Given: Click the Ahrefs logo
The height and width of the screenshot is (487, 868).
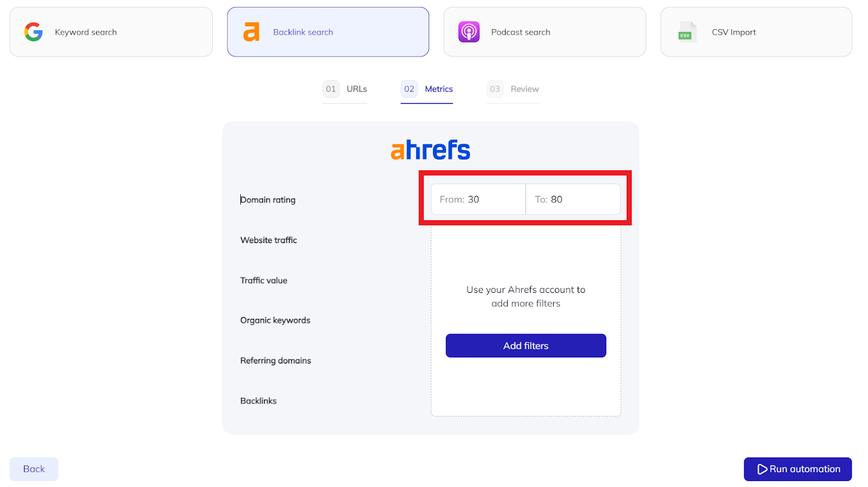Looking at the screenshot, I should (431, 150).
